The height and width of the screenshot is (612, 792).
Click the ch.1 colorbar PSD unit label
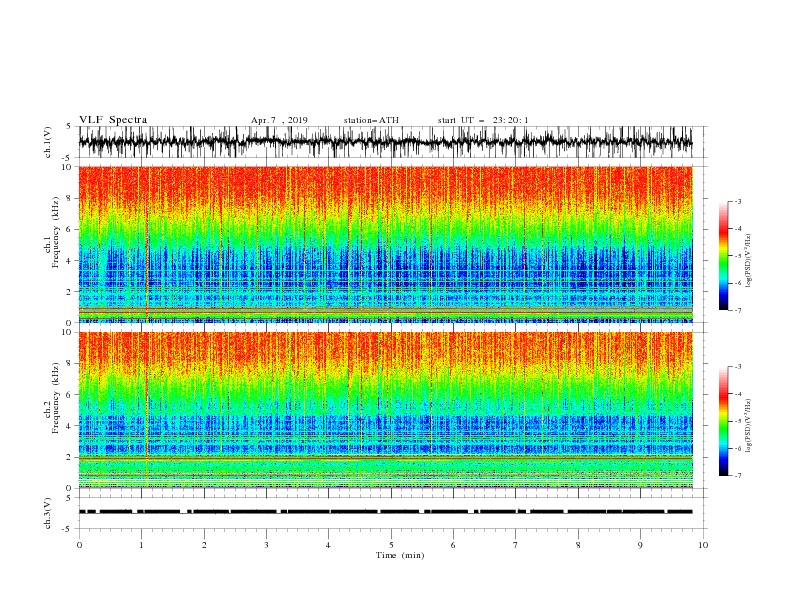[749, 261]
